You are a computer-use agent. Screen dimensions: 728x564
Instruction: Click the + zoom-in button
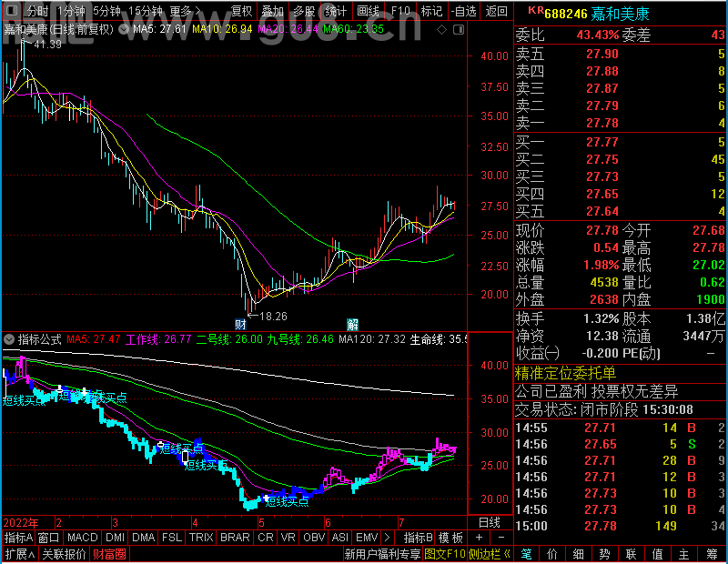479,538
